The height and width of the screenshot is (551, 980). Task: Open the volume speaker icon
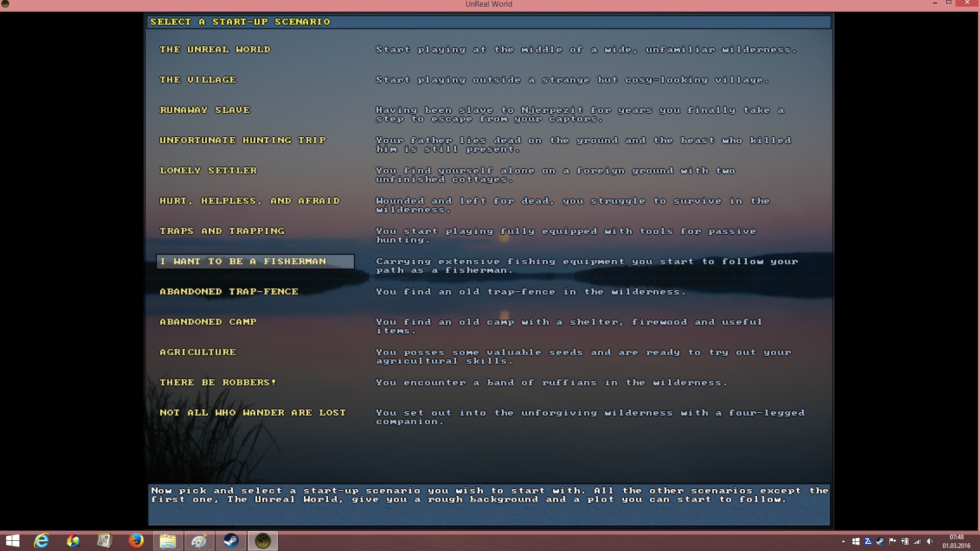(x=929, y=541)
